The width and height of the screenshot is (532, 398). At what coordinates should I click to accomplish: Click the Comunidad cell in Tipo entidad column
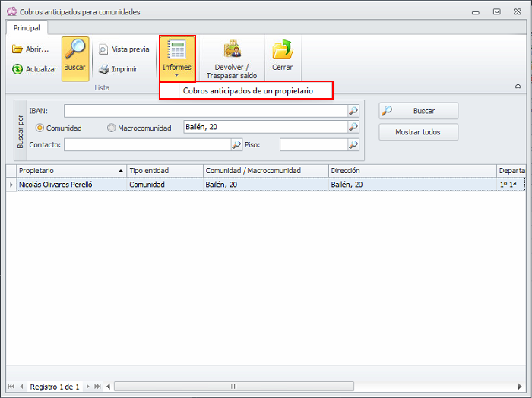[x=165, y=185]
